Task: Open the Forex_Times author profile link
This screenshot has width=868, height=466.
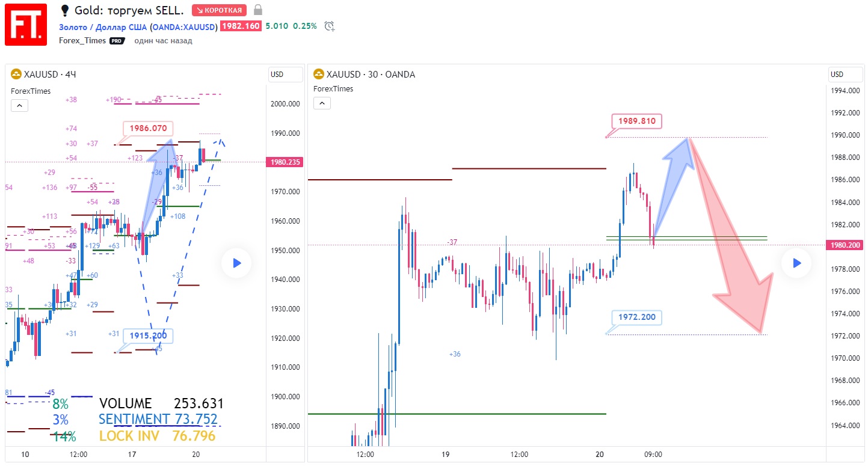Action: point(82,41)
